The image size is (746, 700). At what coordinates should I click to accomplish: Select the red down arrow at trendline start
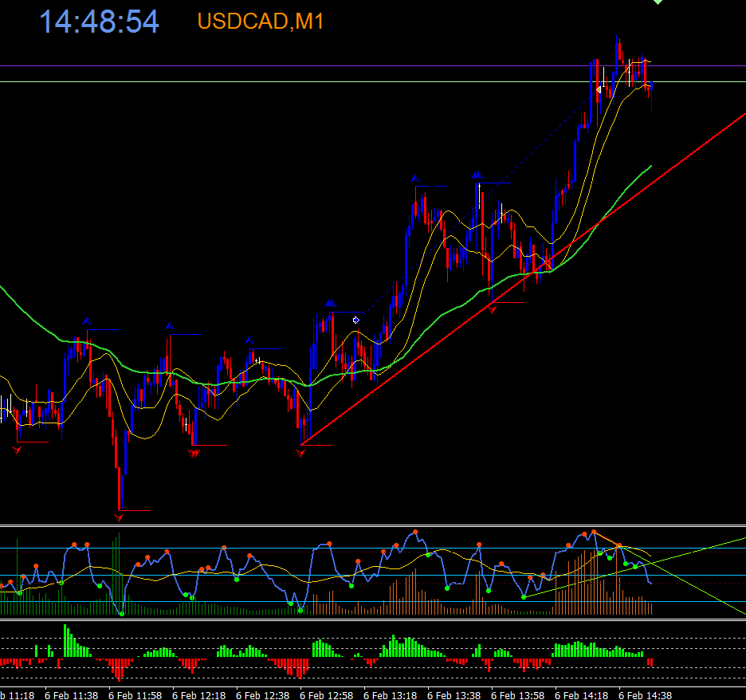[300, 453]
